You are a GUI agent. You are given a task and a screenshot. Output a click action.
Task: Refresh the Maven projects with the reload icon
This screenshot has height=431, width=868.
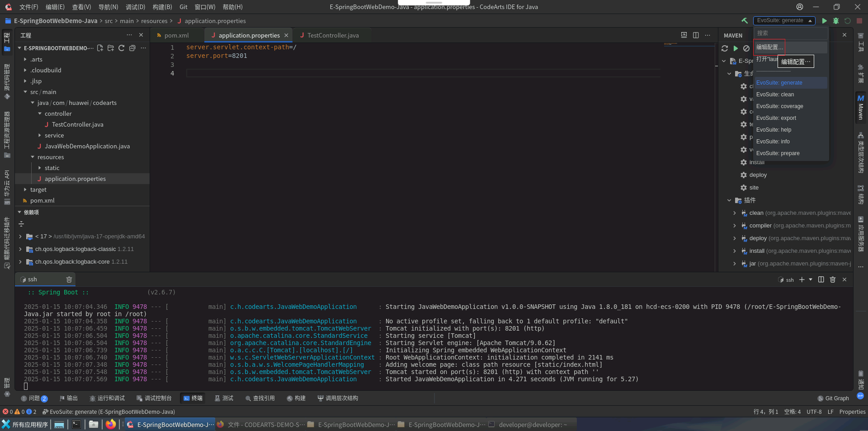click(x=725, y=48)
